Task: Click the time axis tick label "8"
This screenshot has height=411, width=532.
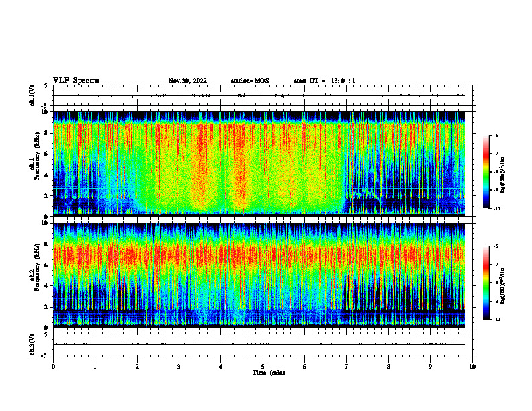Action: click(x=388, y=367)
